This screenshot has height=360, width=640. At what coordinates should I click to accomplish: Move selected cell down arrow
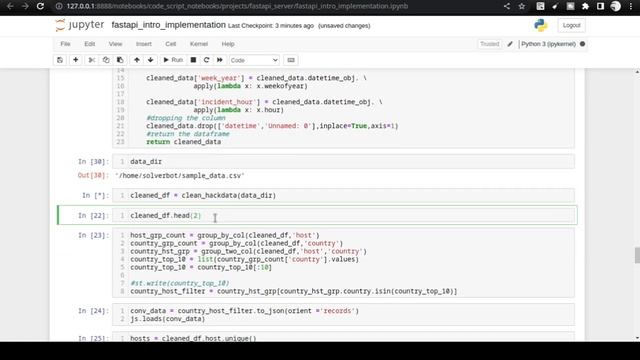[x=151, y=60]
